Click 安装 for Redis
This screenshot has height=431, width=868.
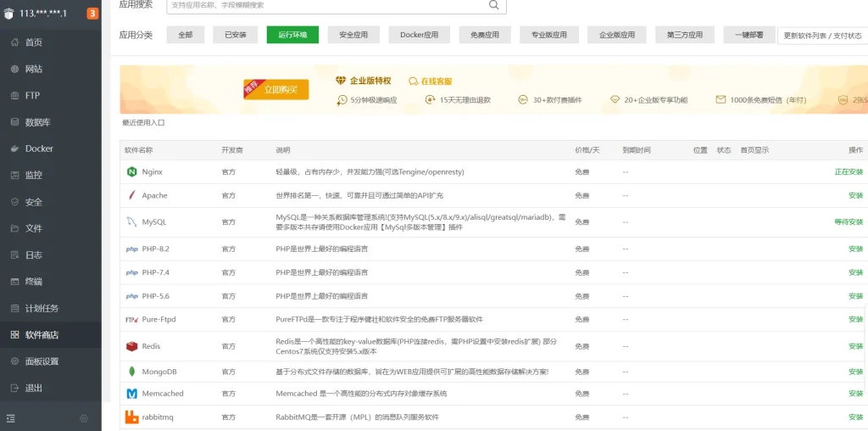click(856, 346)
